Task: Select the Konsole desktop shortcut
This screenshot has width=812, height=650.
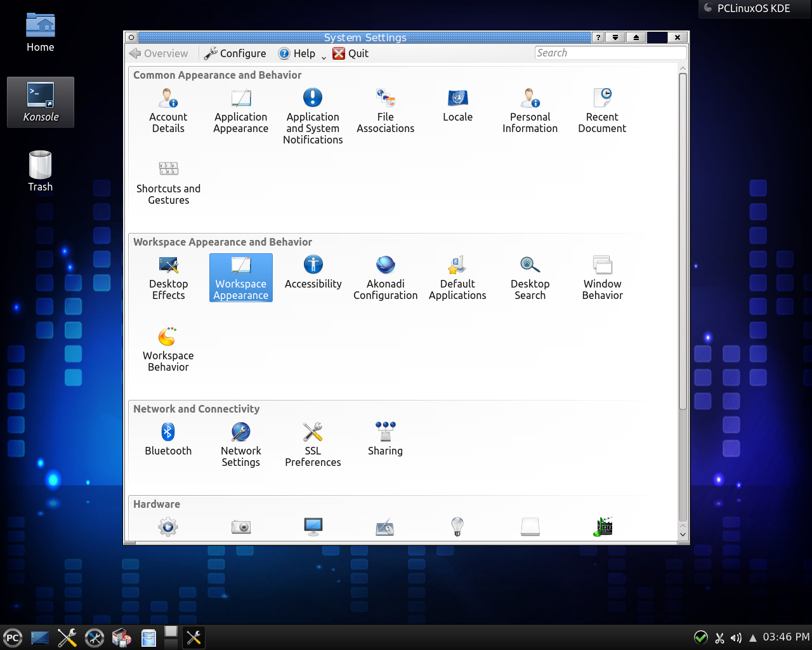Action: click(x=41, y=102)
